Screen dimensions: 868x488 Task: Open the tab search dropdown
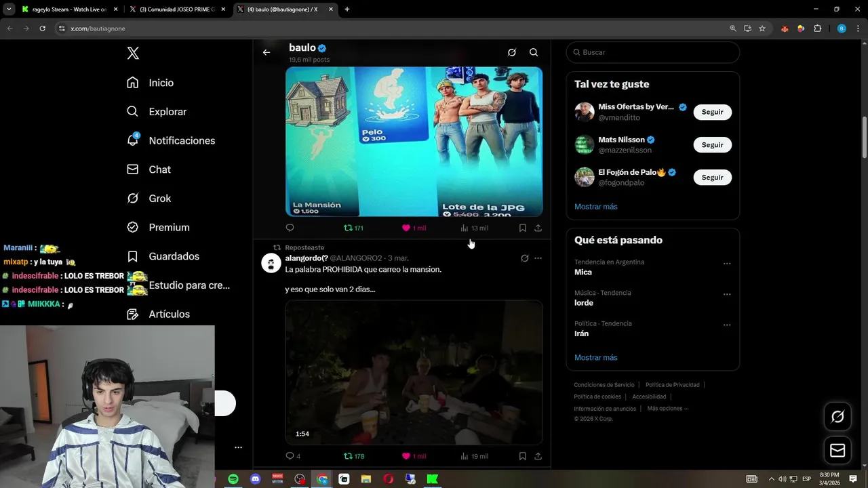click(9, 9)
